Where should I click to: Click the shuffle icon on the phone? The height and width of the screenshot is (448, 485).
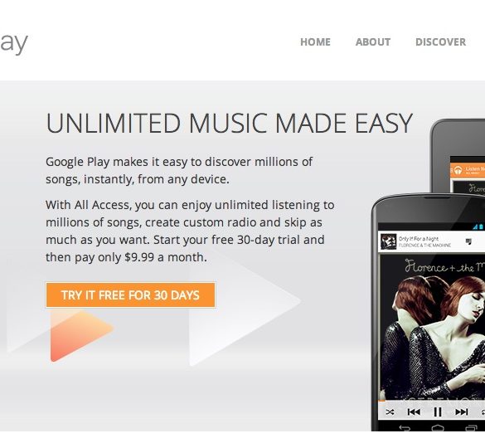[390, 412]
